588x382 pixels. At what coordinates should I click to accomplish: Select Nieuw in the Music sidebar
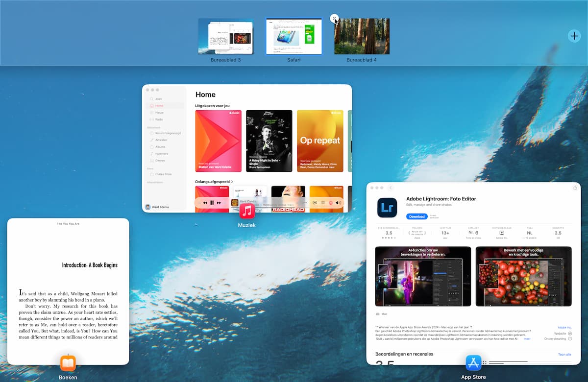[x=165, y=113]
